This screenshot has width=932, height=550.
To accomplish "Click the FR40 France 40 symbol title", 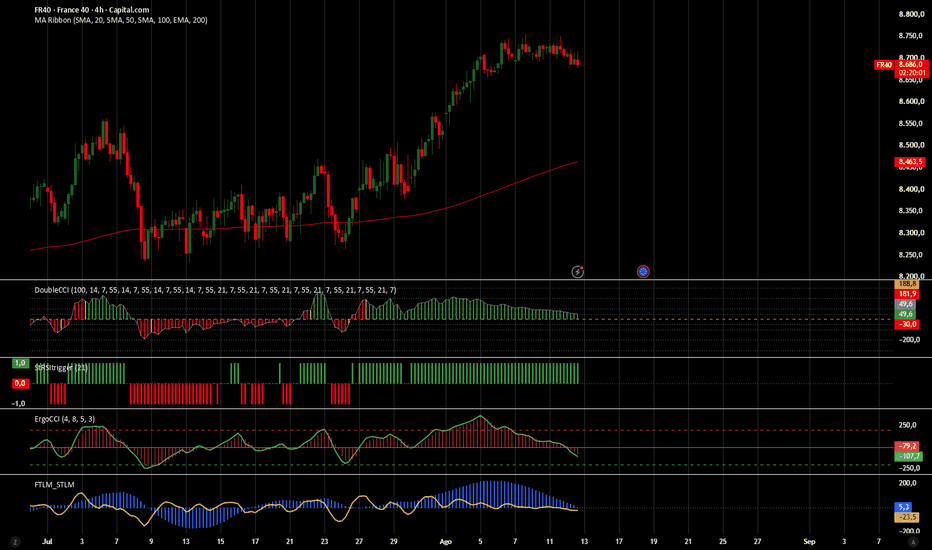I will coord(92,10).
